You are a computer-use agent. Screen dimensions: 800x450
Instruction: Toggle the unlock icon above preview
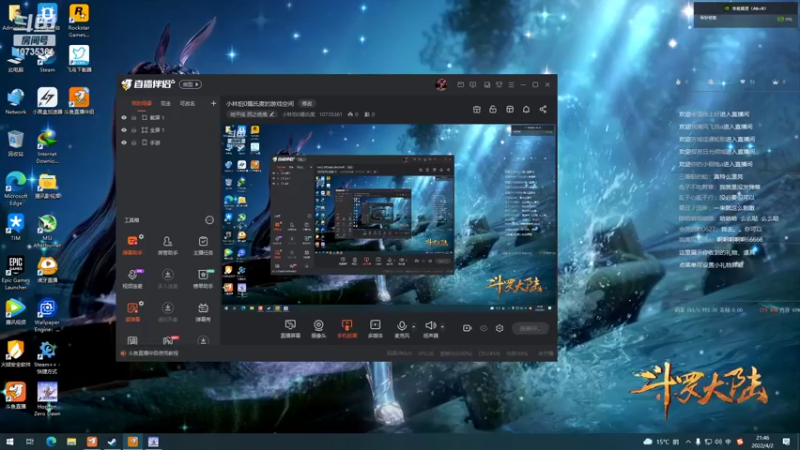(493, 109)
